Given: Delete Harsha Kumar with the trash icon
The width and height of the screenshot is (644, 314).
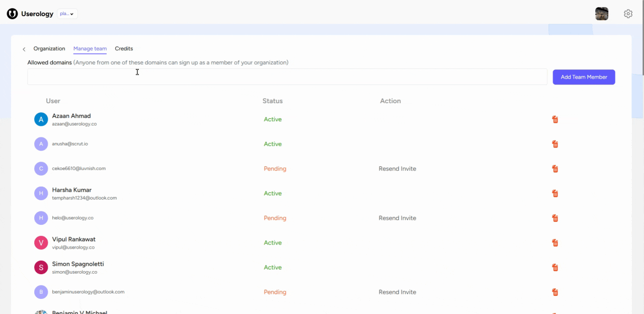Looking at the screenshot, I should (x=555, y=193).
